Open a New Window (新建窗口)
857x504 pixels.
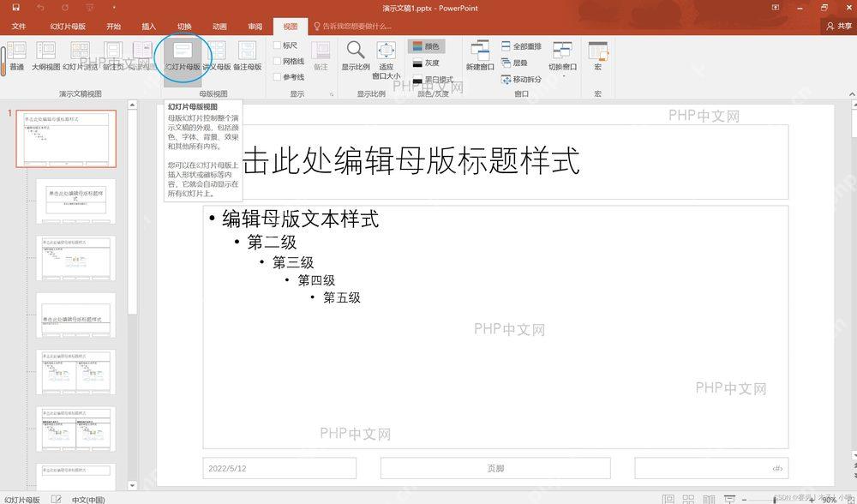[x=480, y=57]
